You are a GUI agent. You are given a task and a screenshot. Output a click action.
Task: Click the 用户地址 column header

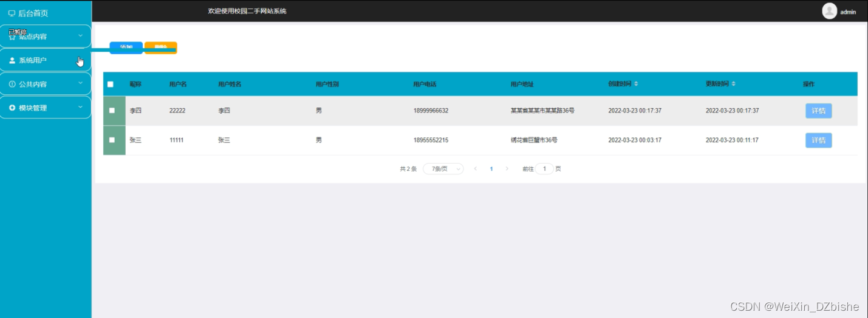[522, 84]
